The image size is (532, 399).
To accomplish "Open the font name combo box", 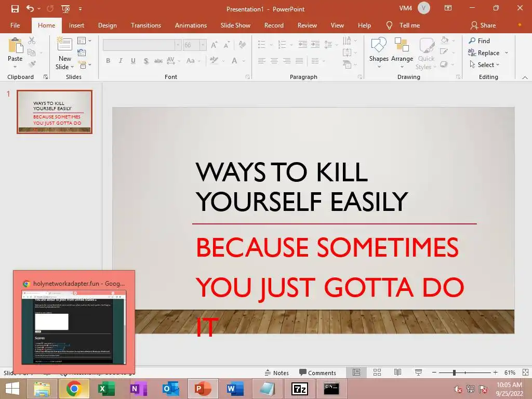I will tap(142, 45).
